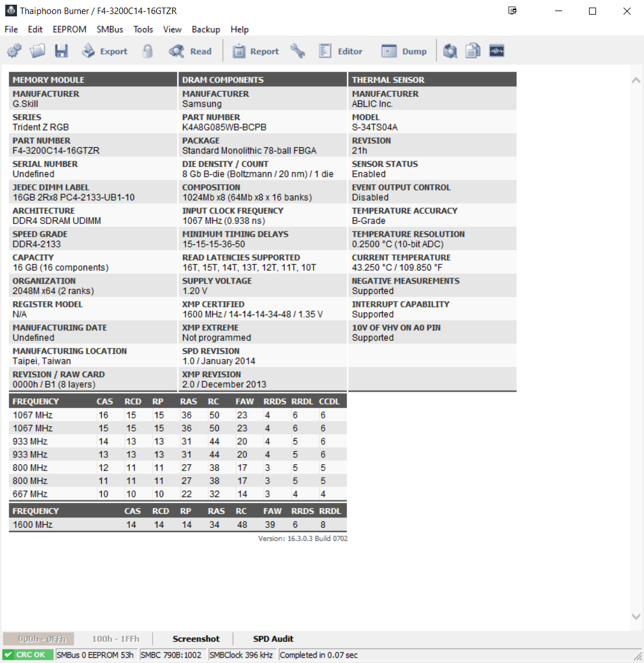The width and height of the screenshot is (644, 663).
Task: Click the SMBC 790B:1002 status field
Action: click(171, 655)
